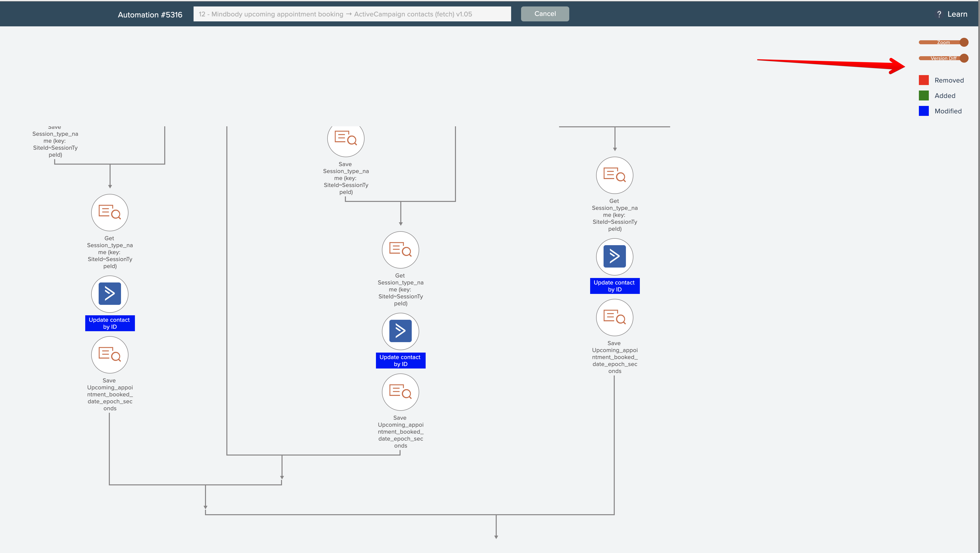Image resolution: width=980 pixels, height=553 pixels.
Task: Click the automation name input field
Action: point(352,14)
